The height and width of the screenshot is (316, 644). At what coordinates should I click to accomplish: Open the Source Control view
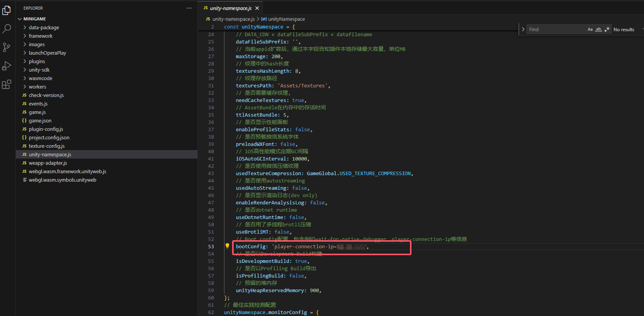(7, 47)
